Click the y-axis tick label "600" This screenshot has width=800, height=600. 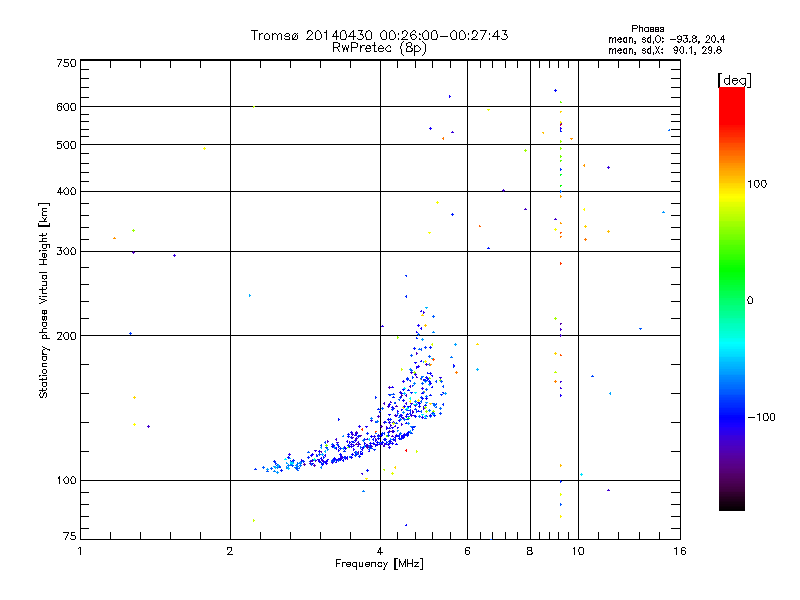pyautogui.click(x=66, y=107)
